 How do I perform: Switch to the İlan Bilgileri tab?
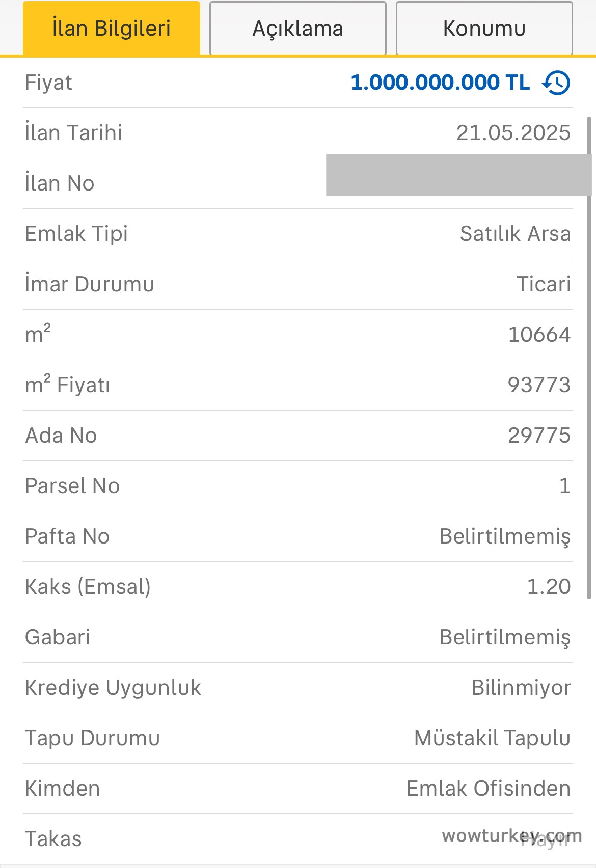point(112,29)
